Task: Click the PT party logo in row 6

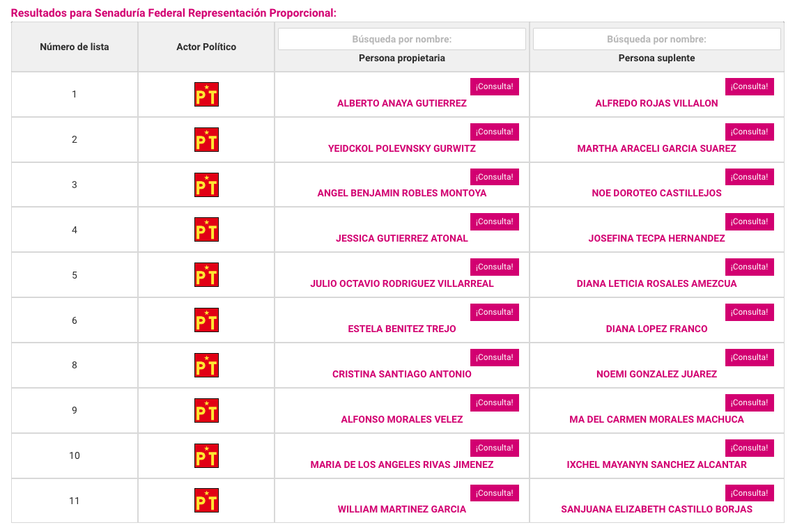Action: pos(206,320)
